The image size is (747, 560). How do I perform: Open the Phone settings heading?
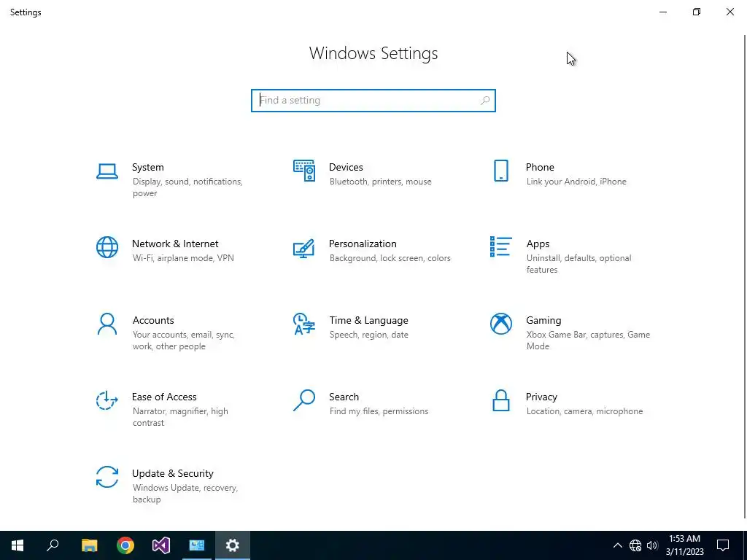[x=540, y=167]
